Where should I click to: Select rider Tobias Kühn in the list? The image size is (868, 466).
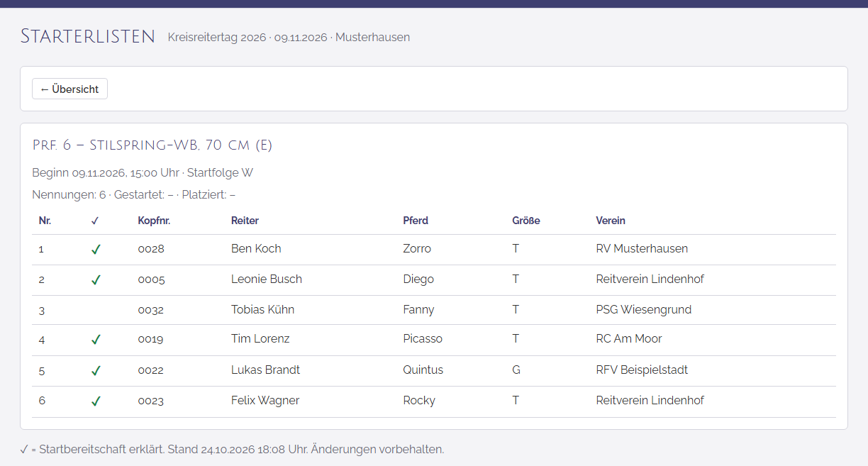(262, 309)
